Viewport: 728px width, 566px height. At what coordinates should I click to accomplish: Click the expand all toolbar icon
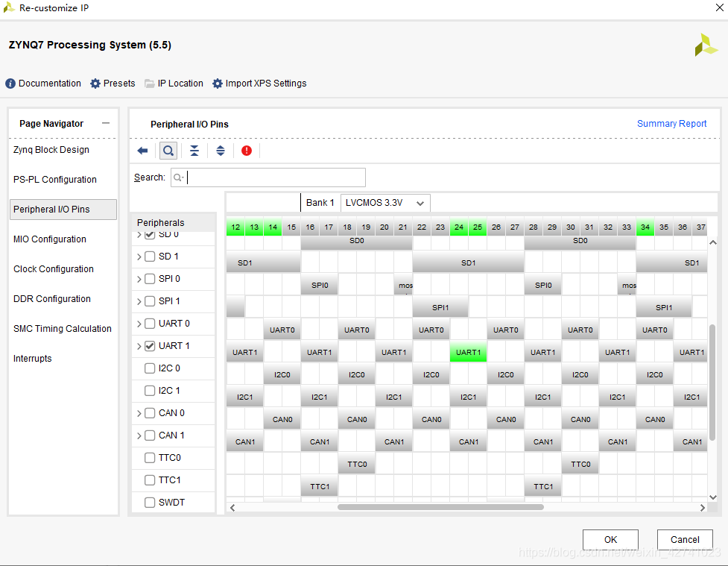tap(221, 151)
